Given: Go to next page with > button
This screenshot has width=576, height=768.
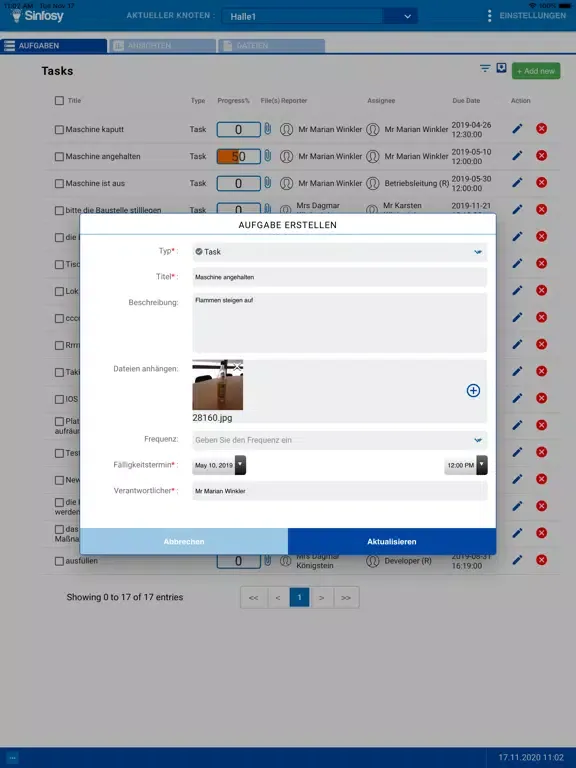Looking at the screenshot, I should point(321,598).
